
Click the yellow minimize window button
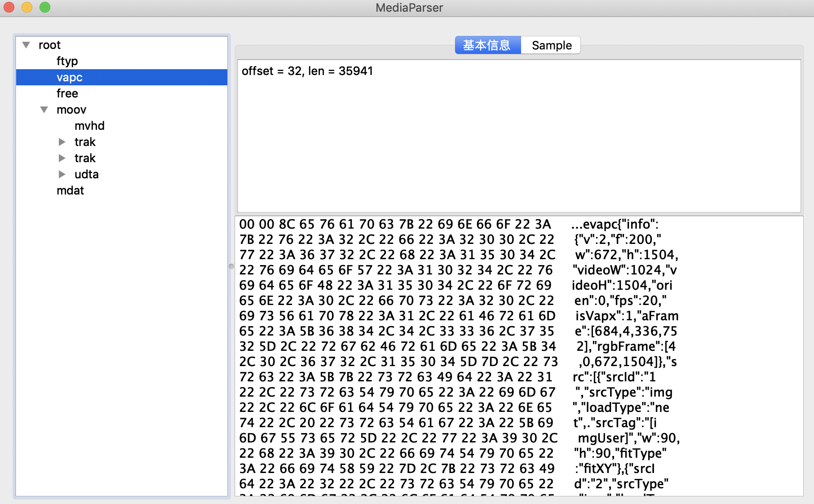tap(27, 7)
